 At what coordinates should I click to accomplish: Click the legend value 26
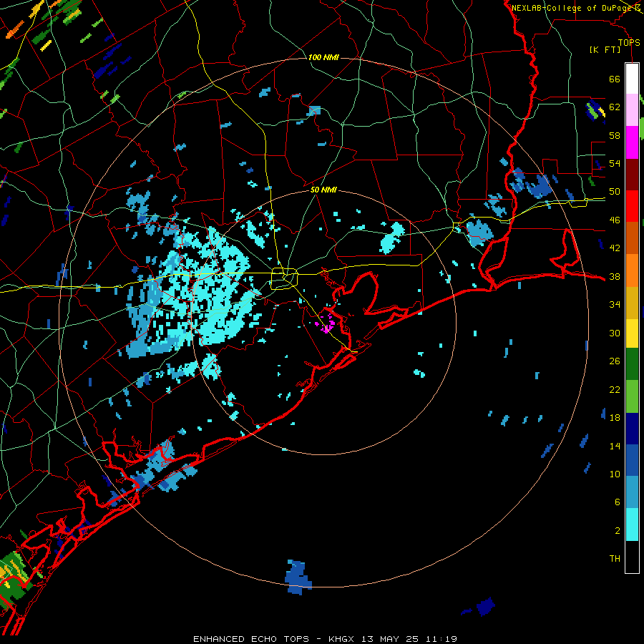pos(615,361)
